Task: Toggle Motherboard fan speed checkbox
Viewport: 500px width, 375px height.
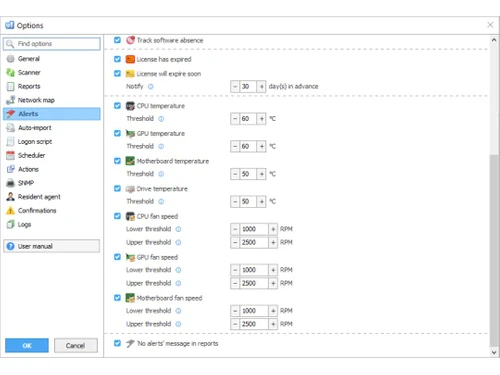Action: [x=117, y=298]
